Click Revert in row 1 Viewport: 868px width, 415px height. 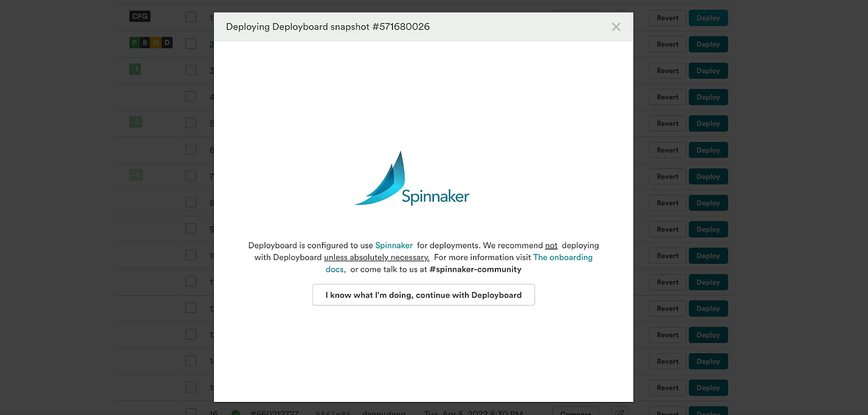coord(668,18)
